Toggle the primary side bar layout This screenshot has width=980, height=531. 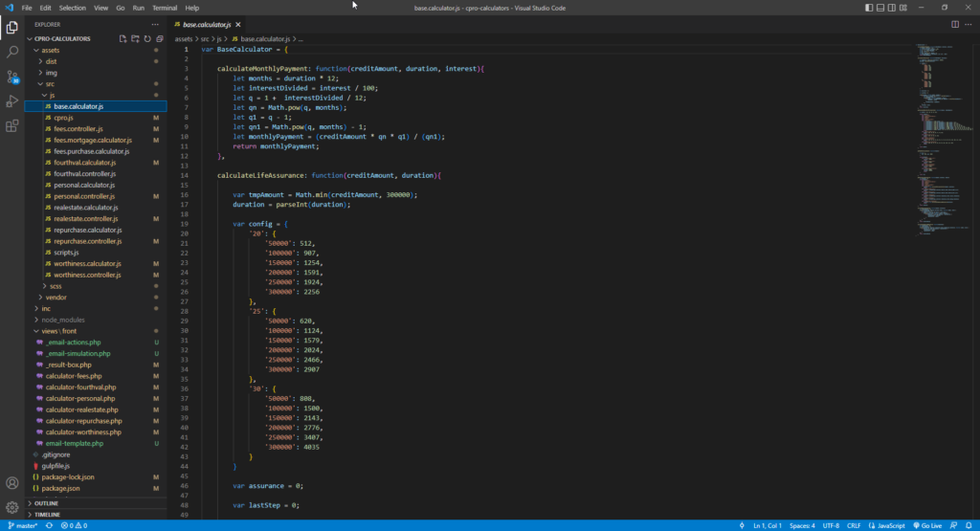(869, 8)
